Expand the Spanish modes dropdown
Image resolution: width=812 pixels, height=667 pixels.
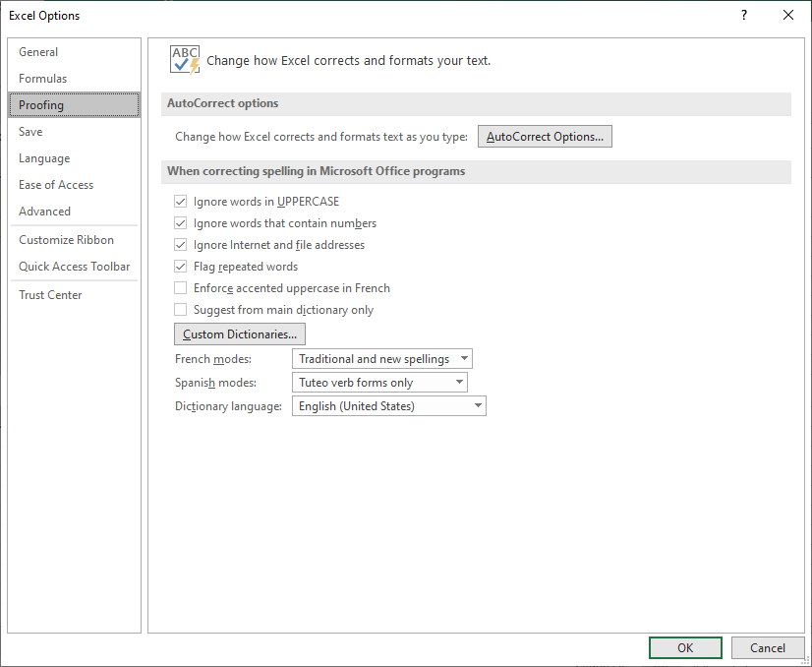379,383
